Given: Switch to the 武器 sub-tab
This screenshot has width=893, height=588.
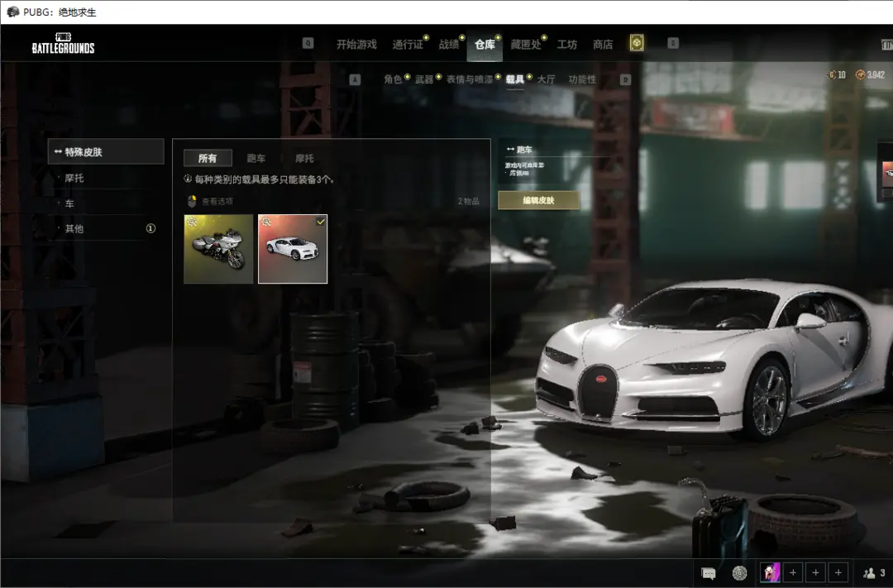Looking at the screenshot, I should tap(424, 79).
